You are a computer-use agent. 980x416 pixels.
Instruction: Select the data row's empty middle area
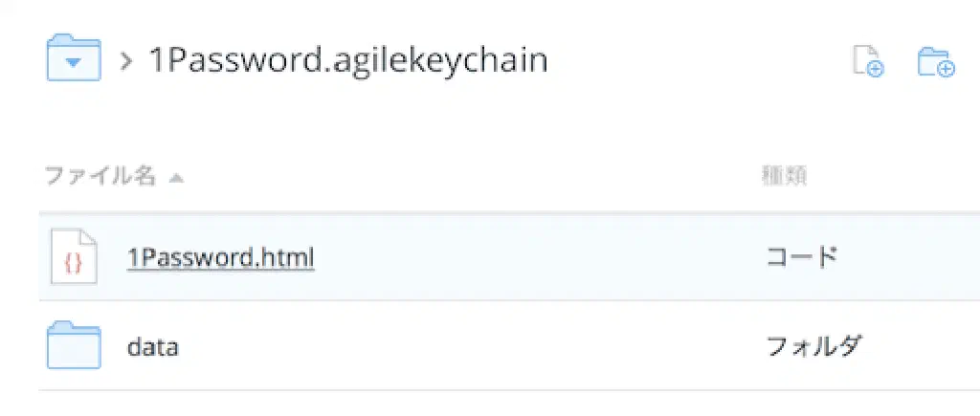point(479,346)
